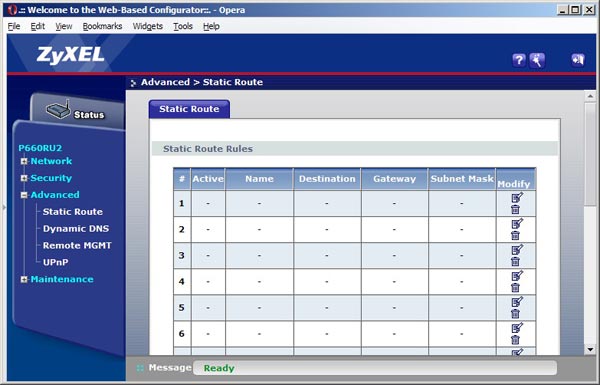Click the scrollbar up arrow
Image resolution: width=600 pixels, height=385 pixels.
click(590, 96)
